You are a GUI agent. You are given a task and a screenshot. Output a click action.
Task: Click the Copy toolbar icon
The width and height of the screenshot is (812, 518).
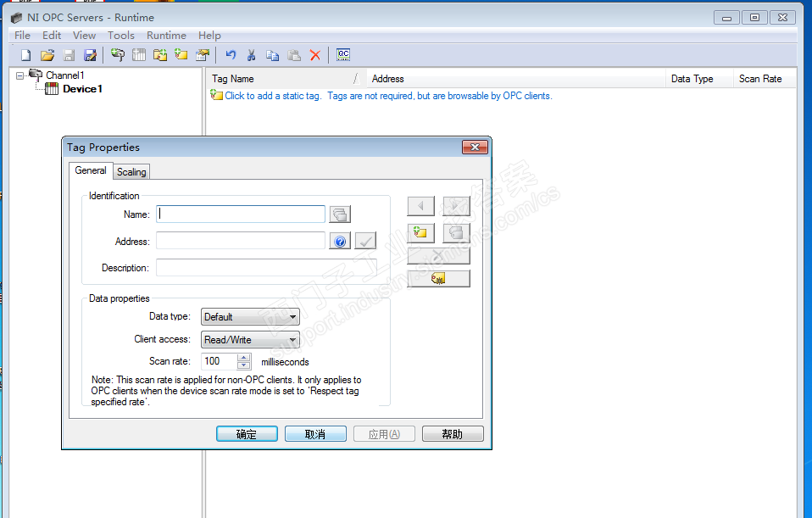point(272,55)
